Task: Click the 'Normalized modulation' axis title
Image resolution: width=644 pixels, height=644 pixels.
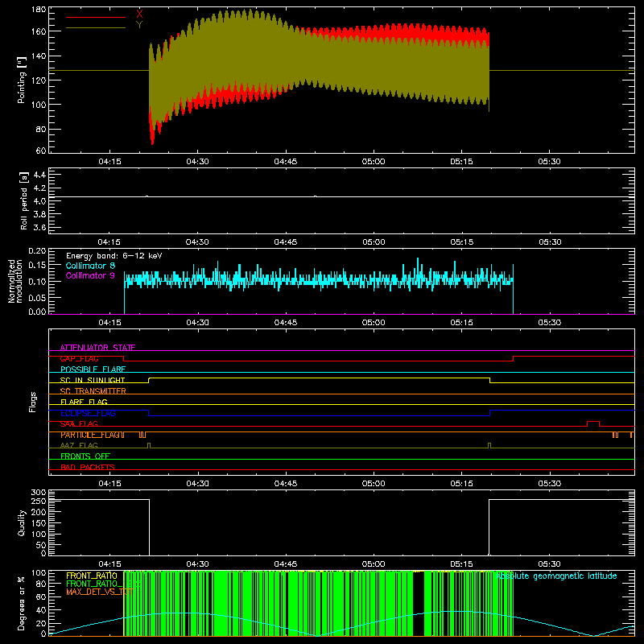Action: pos(15,281)
